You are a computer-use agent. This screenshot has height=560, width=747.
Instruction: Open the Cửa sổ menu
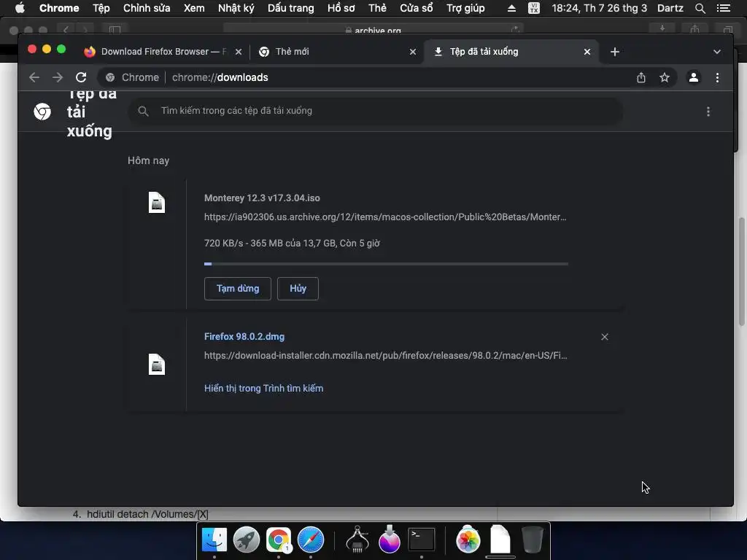pos(417,8)
